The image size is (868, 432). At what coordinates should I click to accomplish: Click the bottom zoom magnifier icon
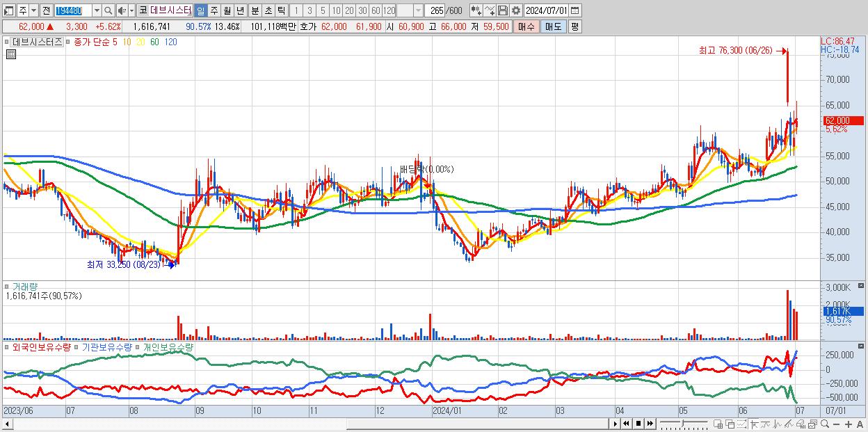tap(824, 424)
